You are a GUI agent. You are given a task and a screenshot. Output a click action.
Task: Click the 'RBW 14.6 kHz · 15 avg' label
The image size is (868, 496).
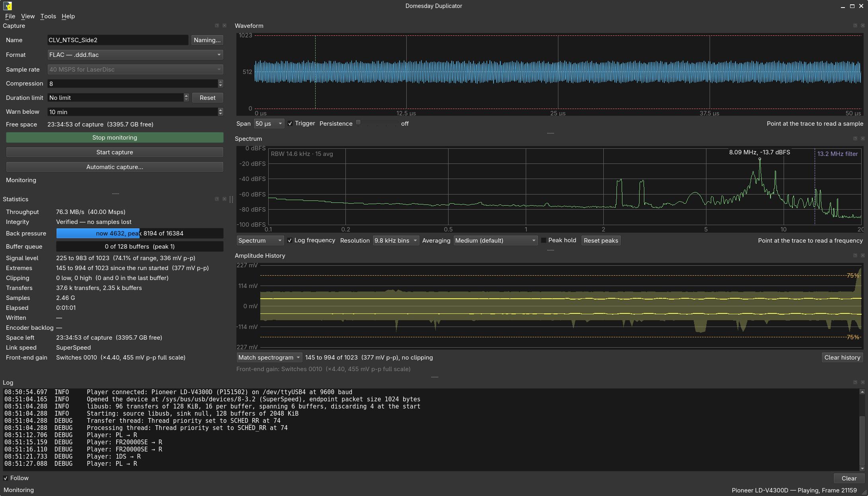(x=302, y=154)
